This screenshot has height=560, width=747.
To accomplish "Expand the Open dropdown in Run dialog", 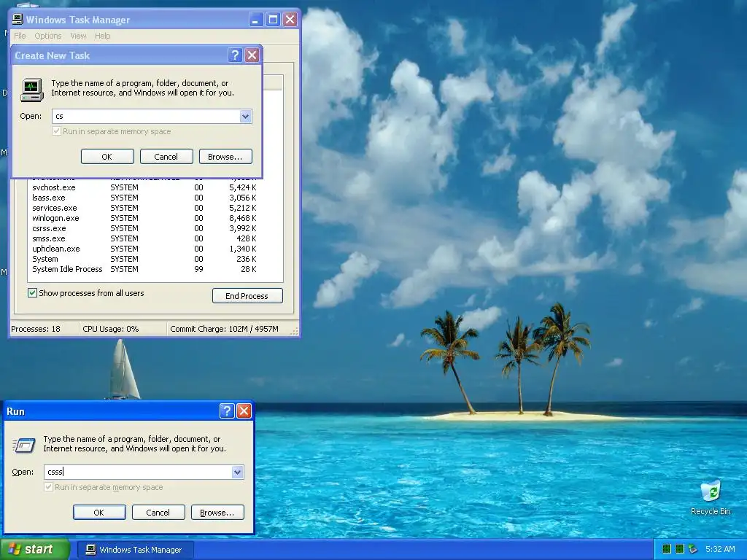I will (x=237, y=472).
